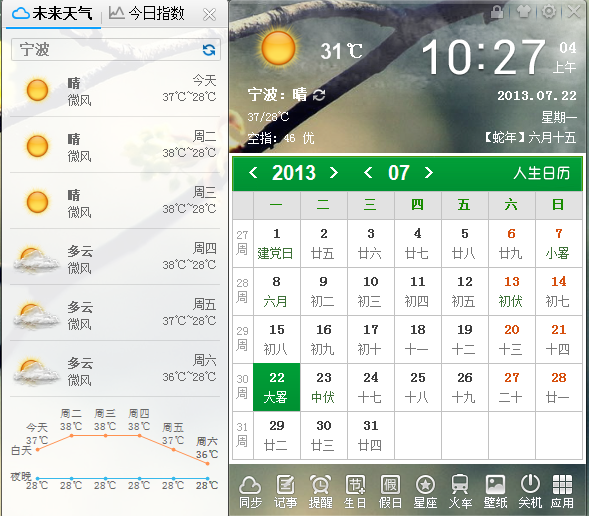589x516 pixels.
Task: Go to next month arrow after 07
Action: [x=429, y=173]
